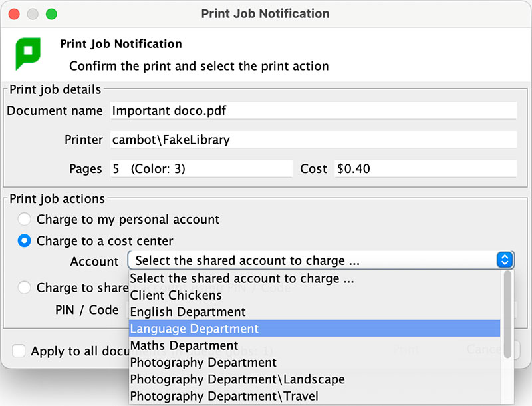Viewport: 532px width, 406px height.
Task: Open the Account dropdown arrow
Action: pyautogui.click(x=505, y=261)
